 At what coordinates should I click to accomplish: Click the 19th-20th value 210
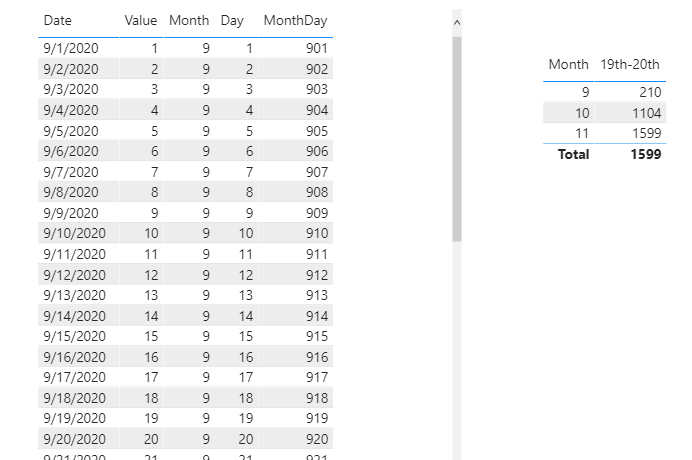coord(650,92)
